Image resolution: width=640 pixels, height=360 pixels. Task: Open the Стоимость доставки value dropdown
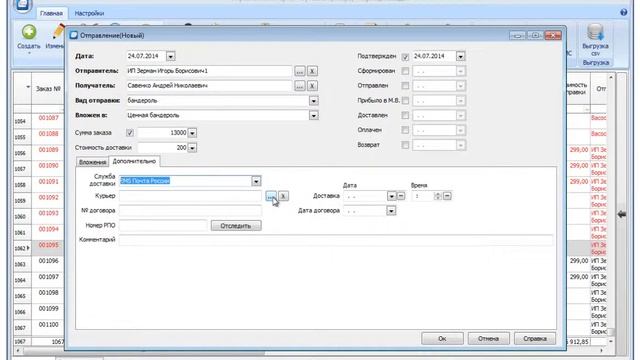[x=192, y=148]
